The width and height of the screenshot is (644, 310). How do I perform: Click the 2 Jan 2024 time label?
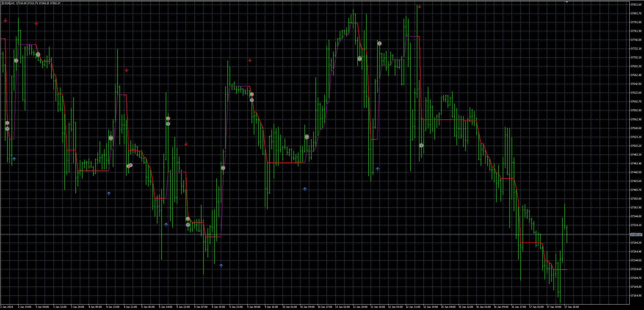point(7,307)
